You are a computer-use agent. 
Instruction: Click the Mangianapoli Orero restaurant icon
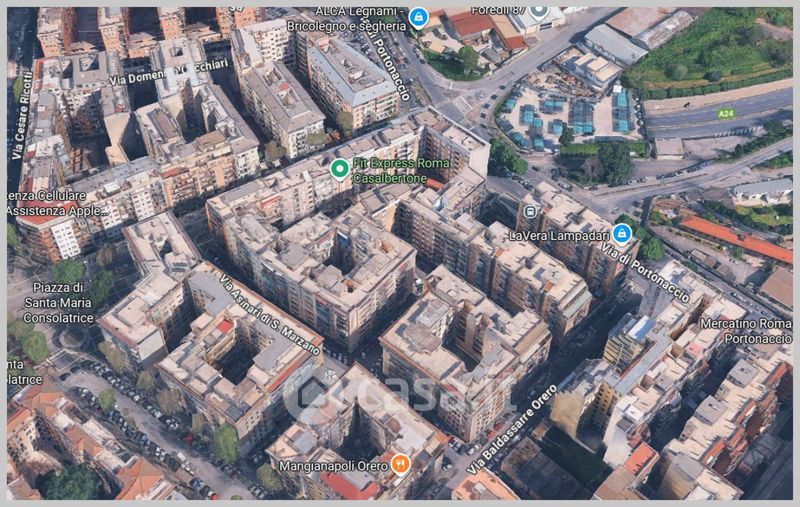point(400,463)
